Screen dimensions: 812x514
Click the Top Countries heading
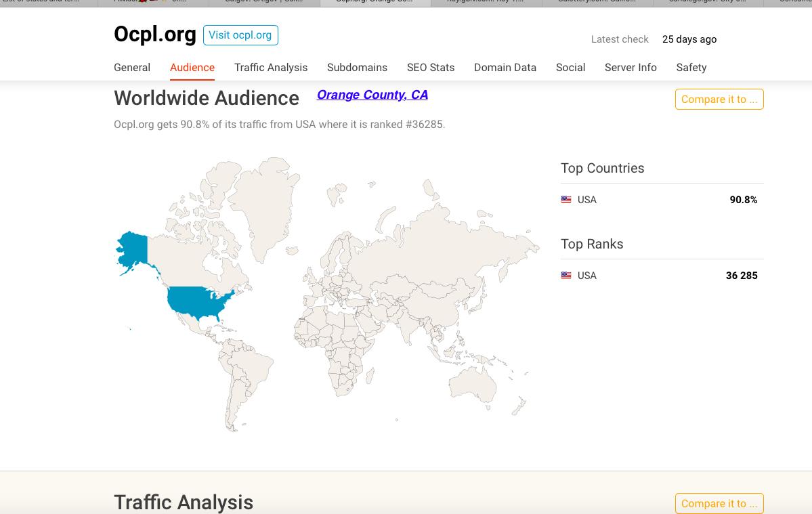[602, 168]
